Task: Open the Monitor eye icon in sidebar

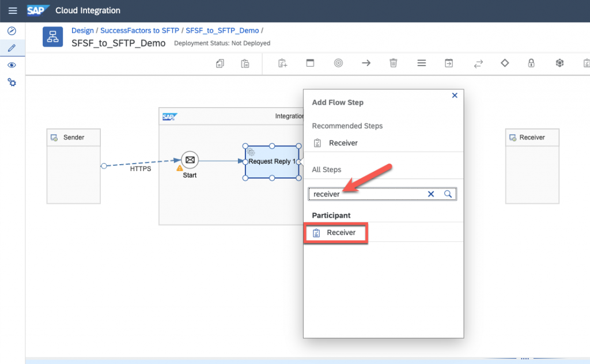Action: click(x=12, y=65)
